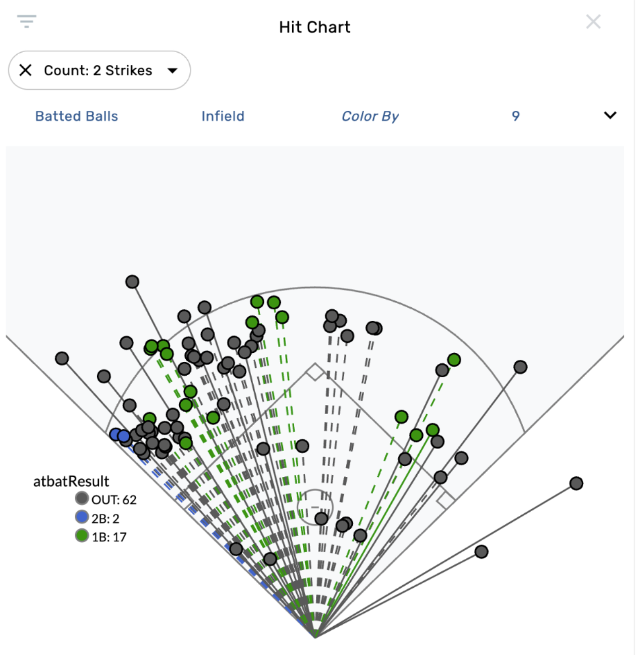
Task: Remove the Count: 2 Strikes filter
Action: pos(25,70)
